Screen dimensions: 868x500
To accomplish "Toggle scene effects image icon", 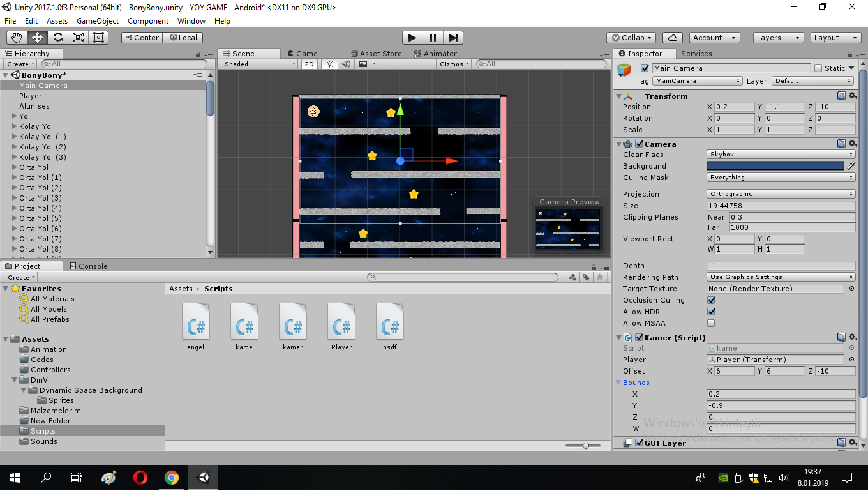I will click(x=363, y=64).
